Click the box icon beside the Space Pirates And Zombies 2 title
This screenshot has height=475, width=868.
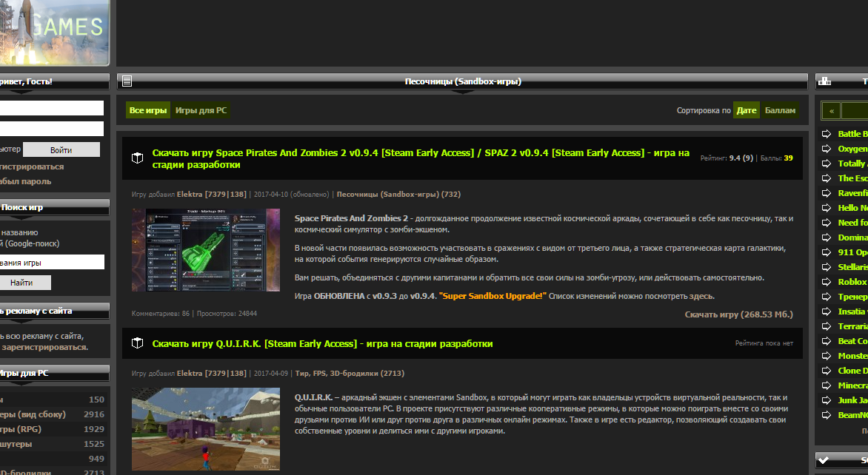click(x=137, y=158)
